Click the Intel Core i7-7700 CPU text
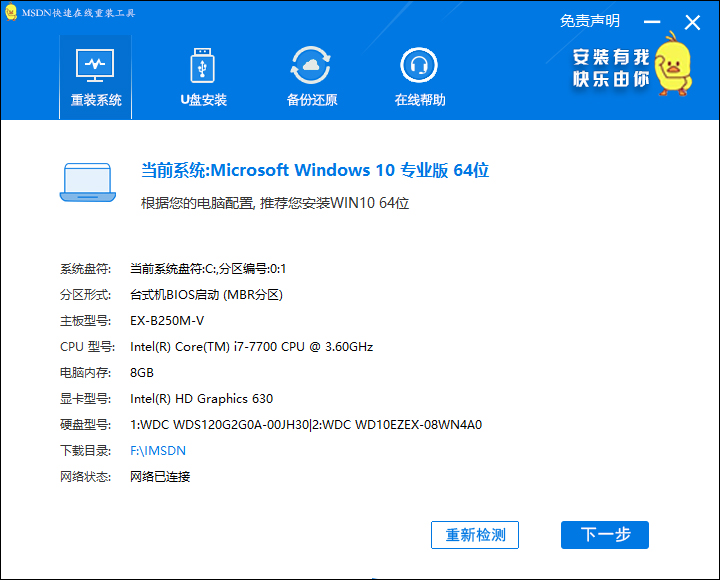The width and height of the screenshot is (720, 580). (x=252, y=347)
